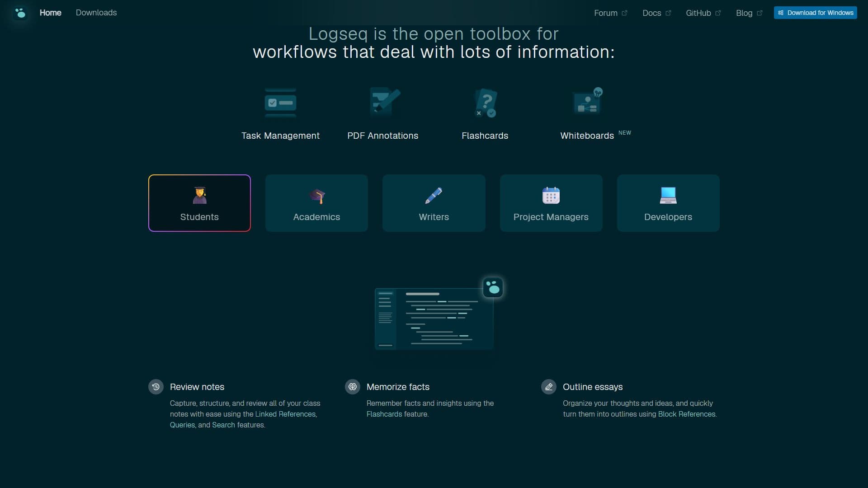Click the Review notes heading

tap(197, 387)
